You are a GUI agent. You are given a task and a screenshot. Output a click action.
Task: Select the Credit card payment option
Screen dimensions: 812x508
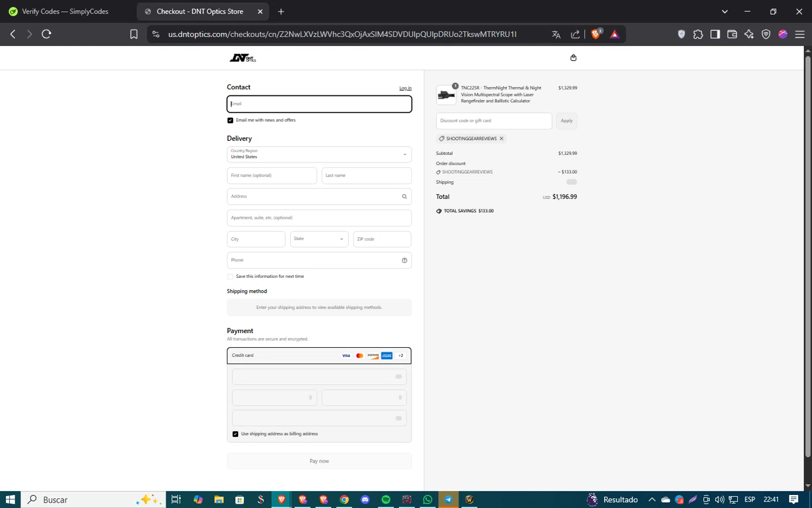(319, 356)
